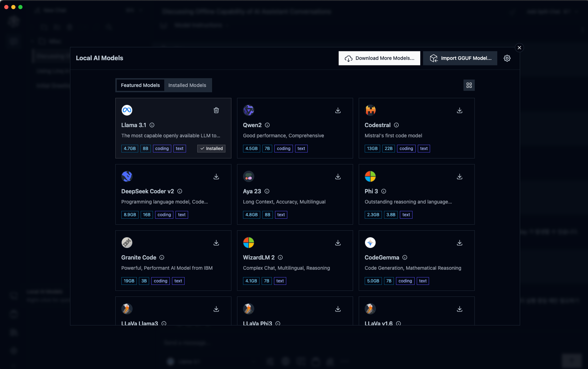Download the CodeGemma model

[x=460, y=243]
